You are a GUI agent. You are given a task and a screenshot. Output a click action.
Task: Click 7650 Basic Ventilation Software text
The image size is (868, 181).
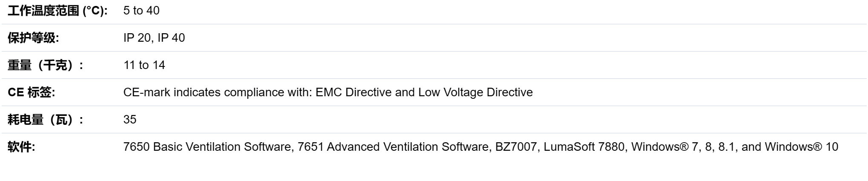pyautogui.click(x=207, y=147)
